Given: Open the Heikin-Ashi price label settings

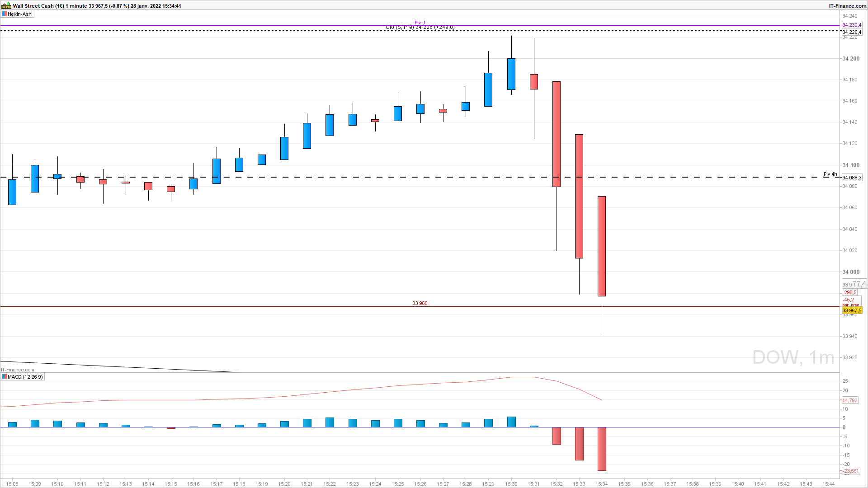Looking at the screenshot, I should pos(20,14).
